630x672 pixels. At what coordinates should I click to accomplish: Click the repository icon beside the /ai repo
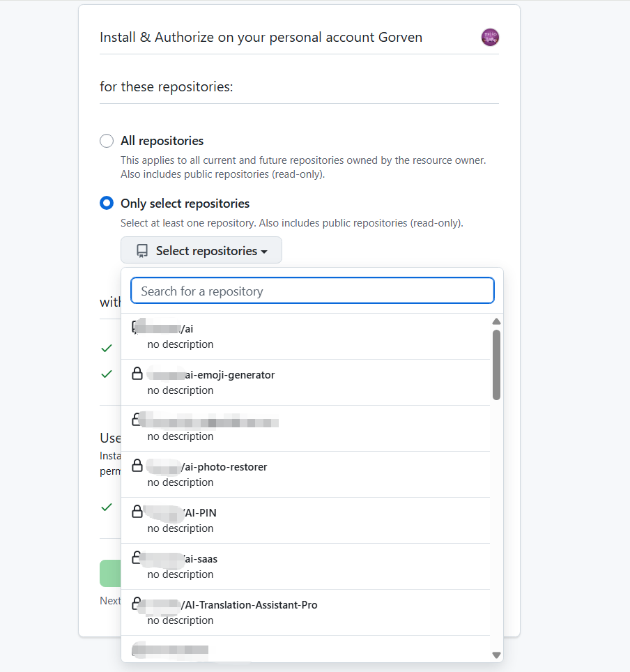point(135,328)
